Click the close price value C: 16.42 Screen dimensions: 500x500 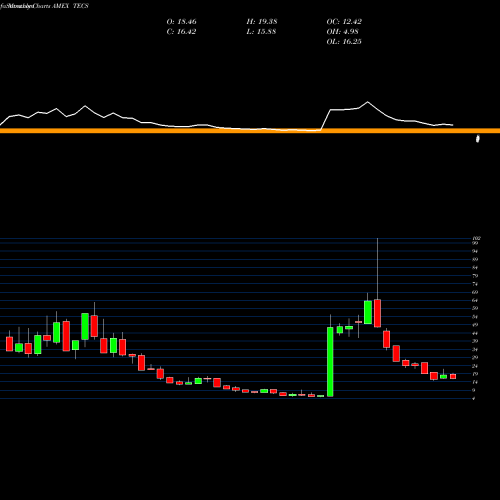[181, 32]
